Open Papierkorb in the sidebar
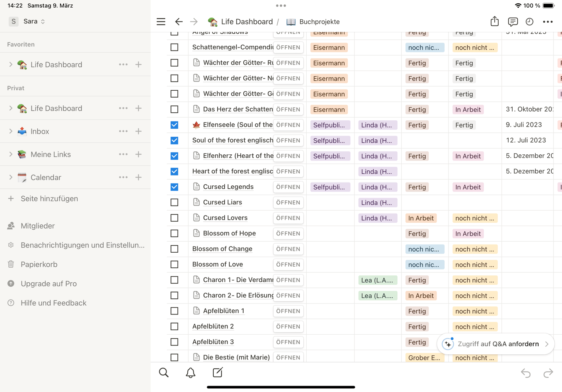The image size is (562, 392). click(39, 264)
